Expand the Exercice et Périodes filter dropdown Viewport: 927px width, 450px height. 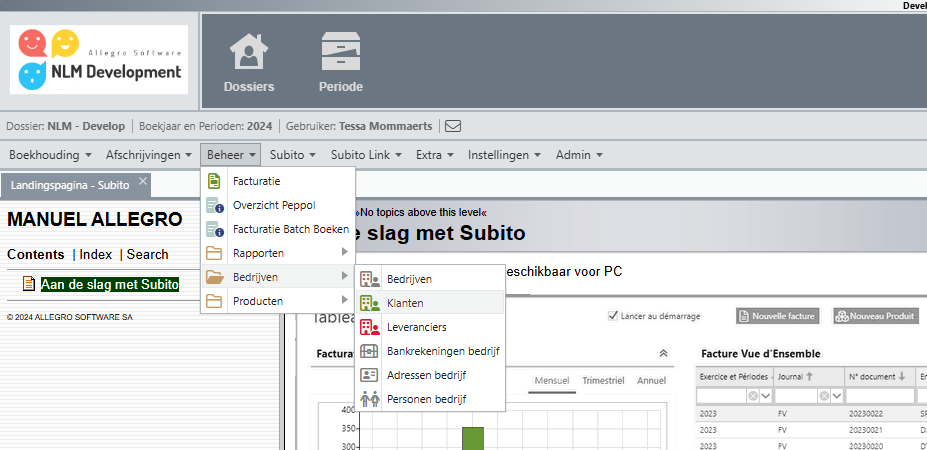(x=766, y=396)
